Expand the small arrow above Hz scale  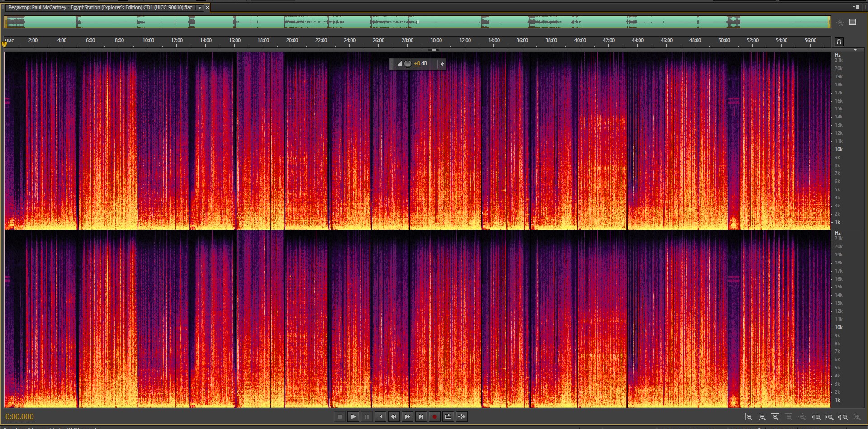pos(855,50)
